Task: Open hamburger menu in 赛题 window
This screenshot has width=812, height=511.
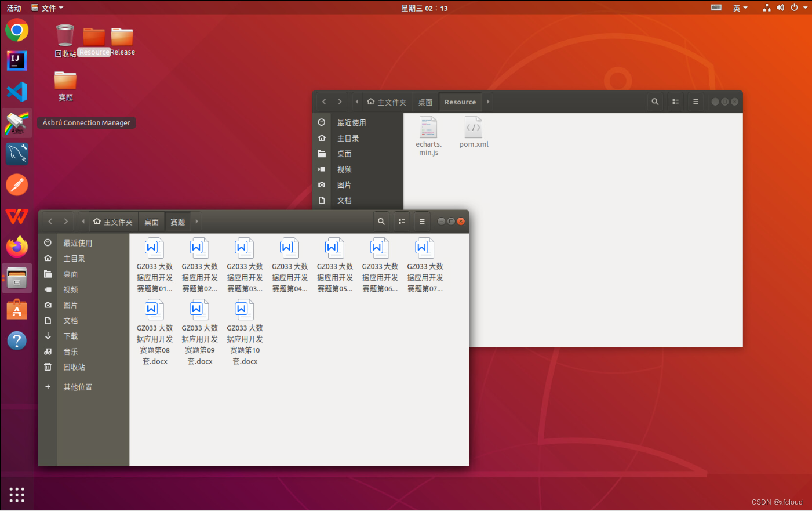Action: pyautogui.click(x=422, y=221)
